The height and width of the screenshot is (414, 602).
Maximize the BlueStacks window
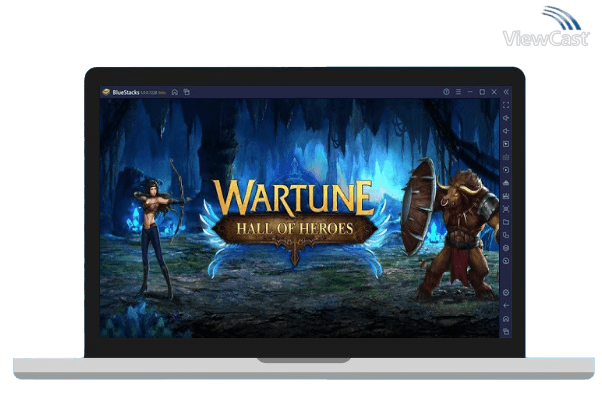482,92
